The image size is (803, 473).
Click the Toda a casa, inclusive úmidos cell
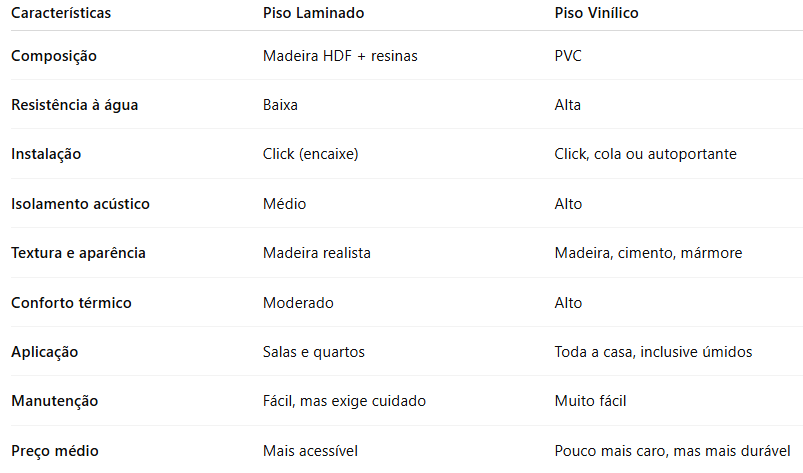pyautogui.click(x=653, y=352)
